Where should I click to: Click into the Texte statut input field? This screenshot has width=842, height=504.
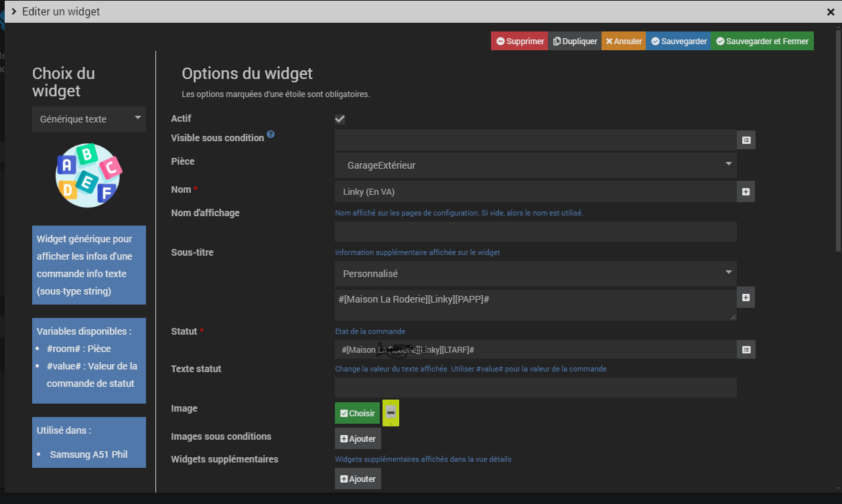tap(535, 388)
